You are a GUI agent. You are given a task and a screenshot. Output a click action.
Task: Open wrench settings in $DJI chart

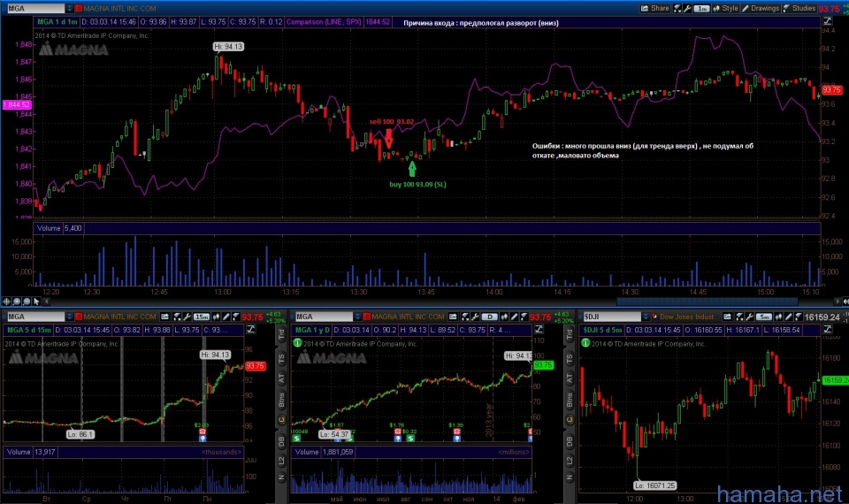[750, 317]
